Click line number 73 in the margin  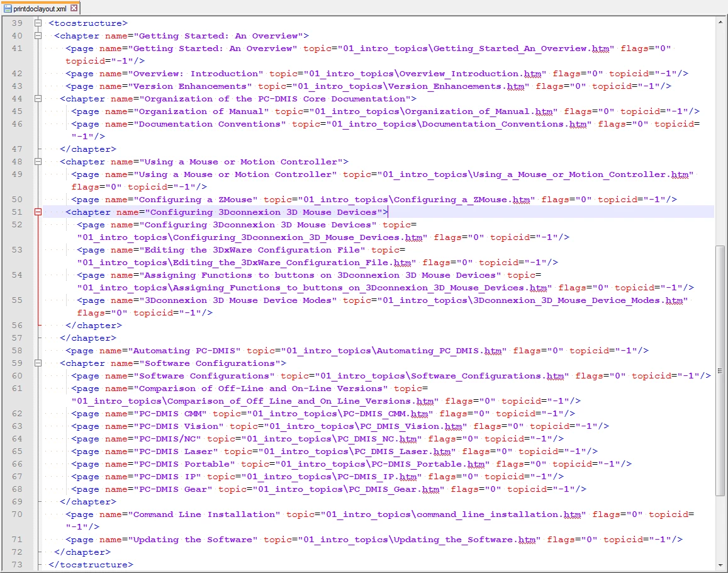point(17,565)
